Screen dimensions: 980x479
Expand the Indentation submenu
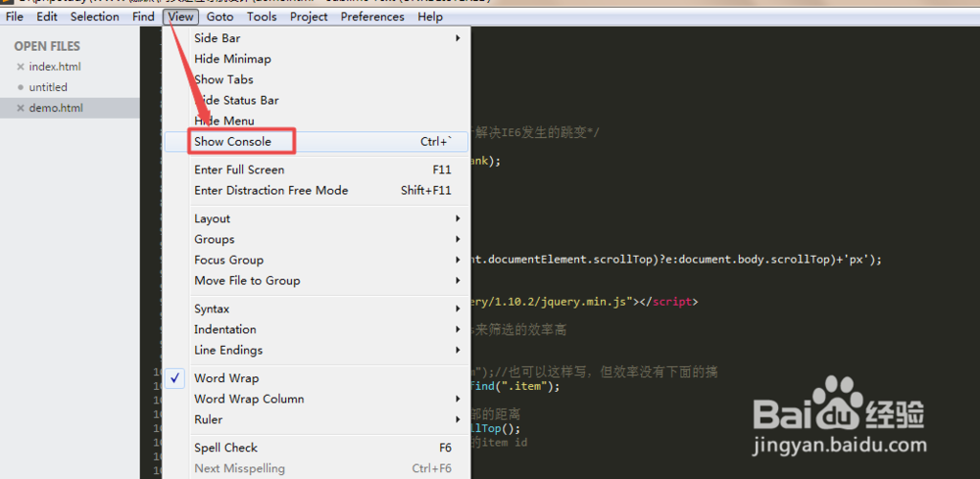pos(317,329)
